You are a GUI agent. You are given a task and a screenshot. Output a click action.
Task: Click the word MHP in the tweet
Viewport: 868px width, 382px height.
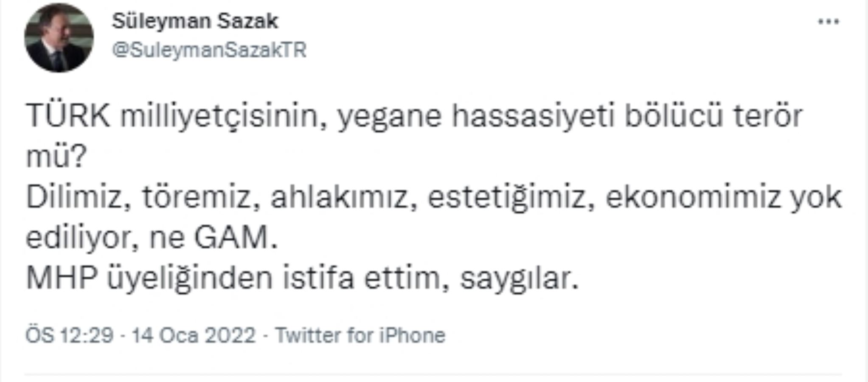click(60, 278)
